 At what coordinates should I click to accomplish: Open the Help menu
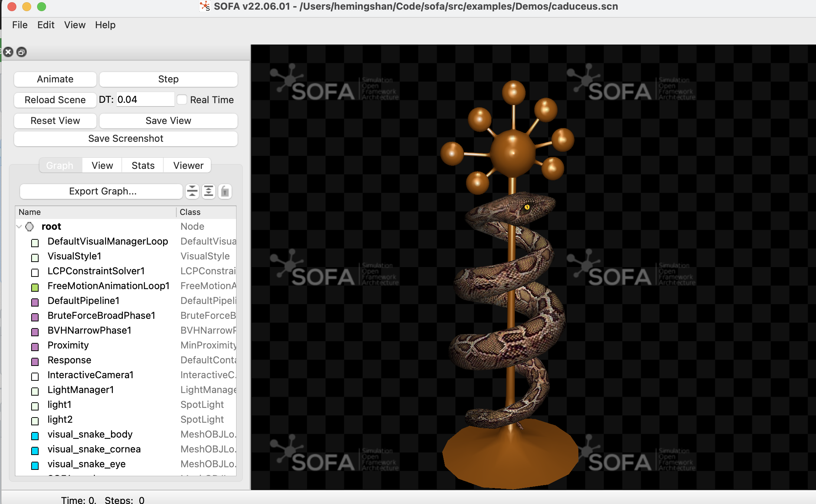pos(105,25)
